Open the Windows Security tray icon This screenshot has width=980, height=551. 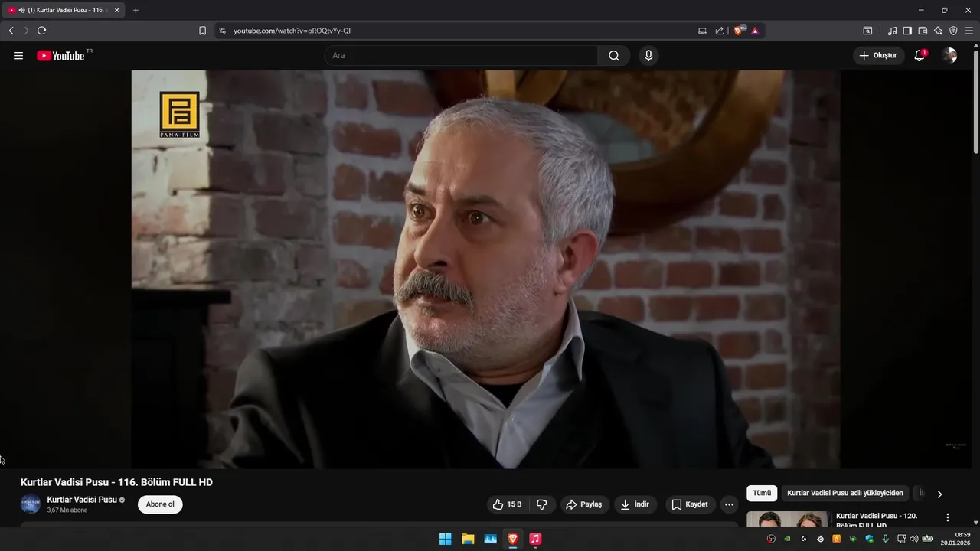(x=869, y=539)
